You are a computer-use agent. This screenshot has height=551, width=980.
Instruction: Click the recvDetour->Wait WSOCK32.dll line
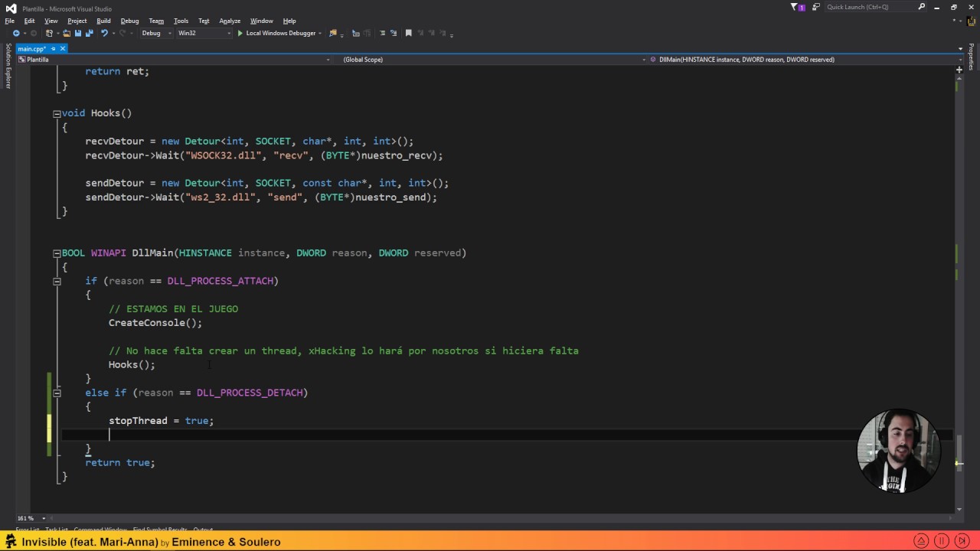coord(264,155)
